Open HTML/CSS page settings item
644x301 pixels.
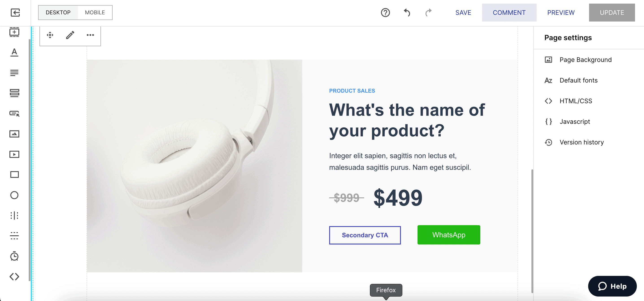pyautogui.click(x=576, y=101)
